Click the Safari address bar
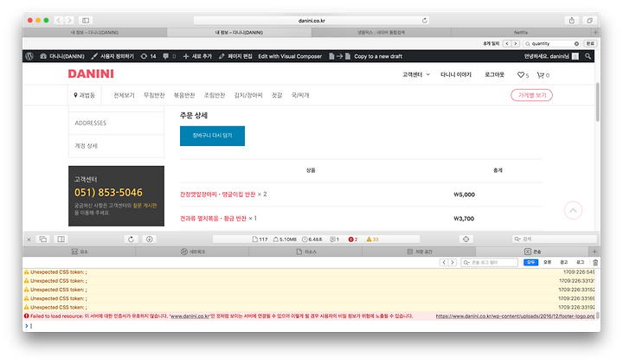The height and width of the screenshot is (364, 623). pos(311,20)
